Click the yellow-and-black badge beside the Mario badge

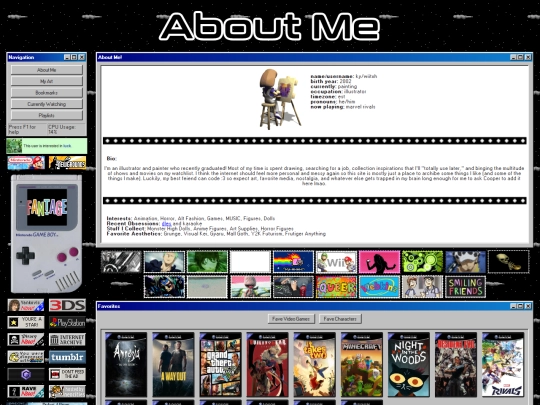(x=67, y=163)
